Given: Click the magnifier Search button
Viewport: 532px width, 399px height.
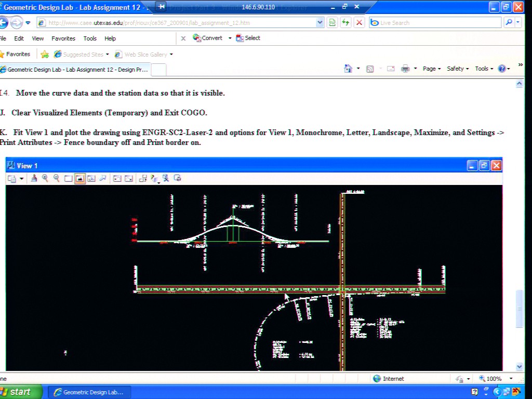Looking at the screenshot, I should point(509,22).
